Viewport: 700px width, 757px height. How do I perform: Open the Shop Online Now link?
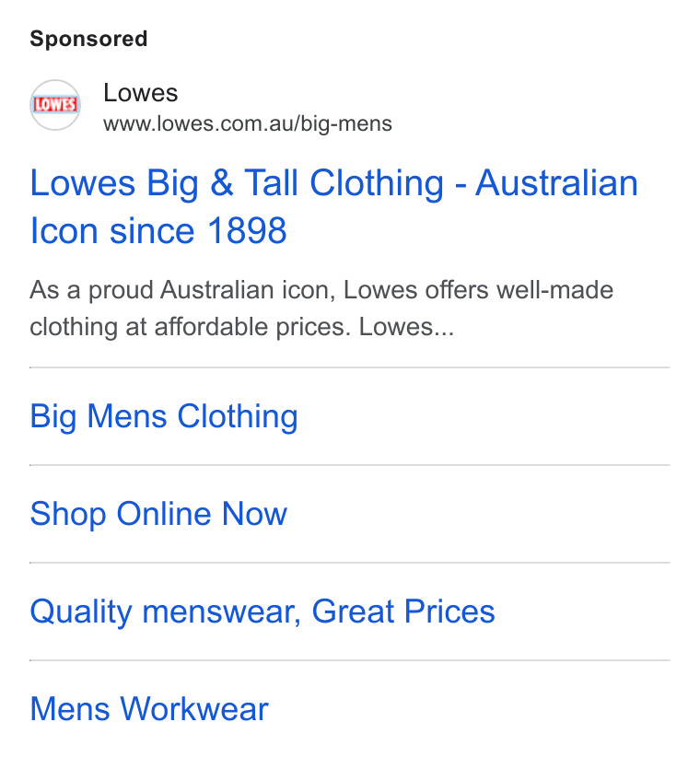point(158,514)
